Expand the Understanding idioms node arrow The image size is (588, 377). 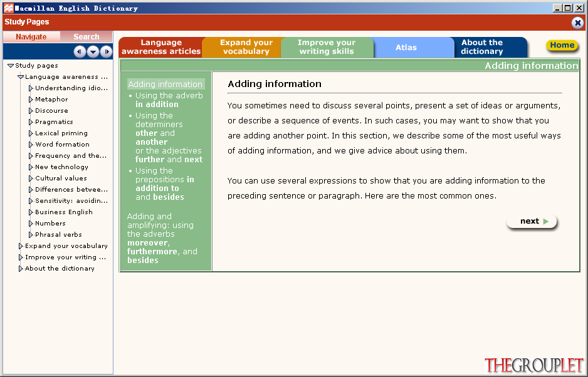coord(31,88)
